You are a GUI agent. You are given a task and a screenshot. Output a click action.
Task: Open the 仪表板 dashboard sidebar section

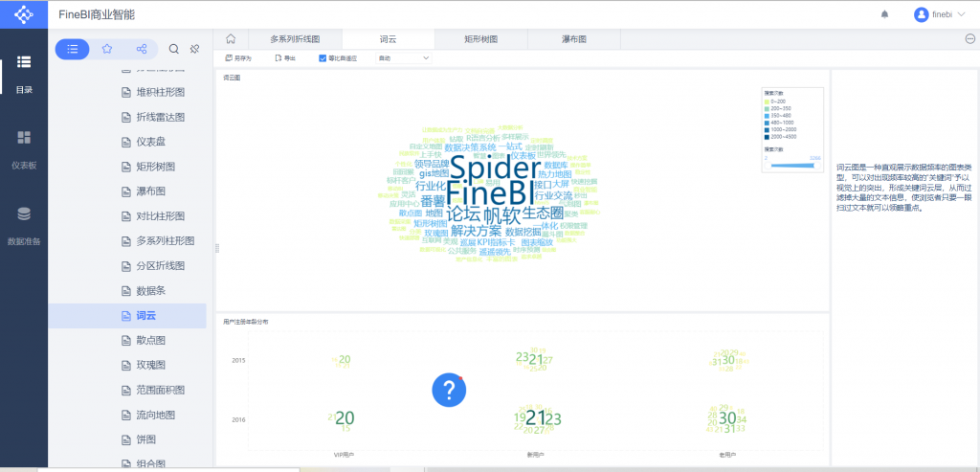click(x=24, y=150)
